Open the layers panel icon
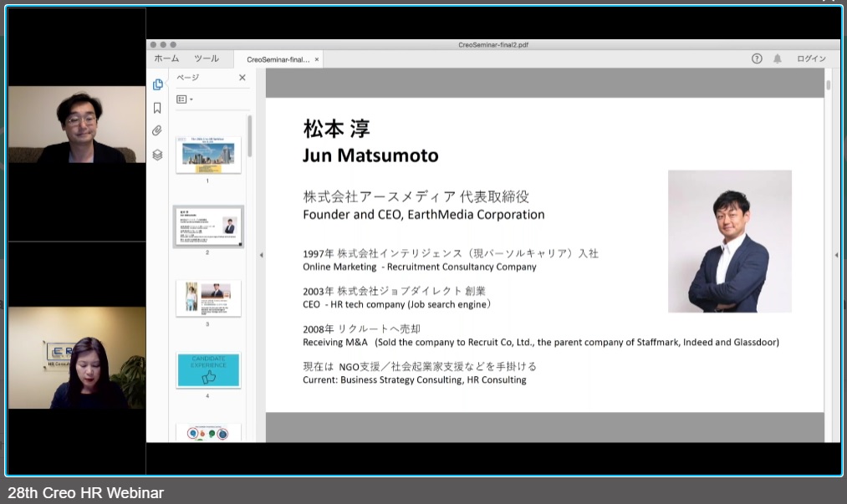This screenshot has width=847, height=504. tap(157, 155)
